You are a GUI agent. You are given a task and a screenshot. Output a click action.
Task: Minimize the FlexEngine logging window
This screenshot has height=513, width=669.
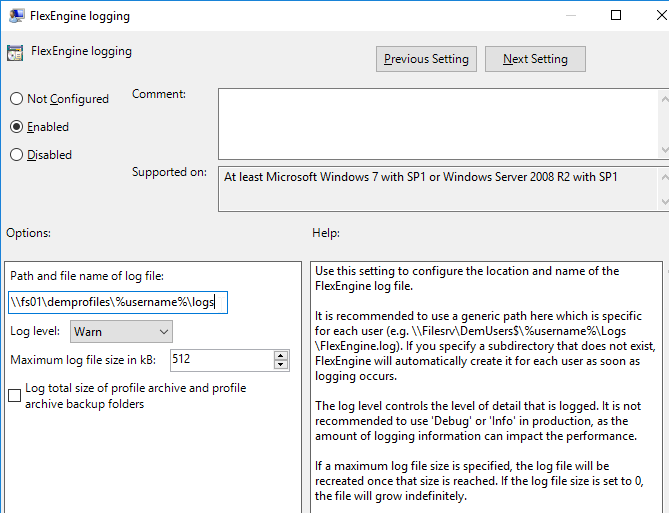[x=571, y=15]
